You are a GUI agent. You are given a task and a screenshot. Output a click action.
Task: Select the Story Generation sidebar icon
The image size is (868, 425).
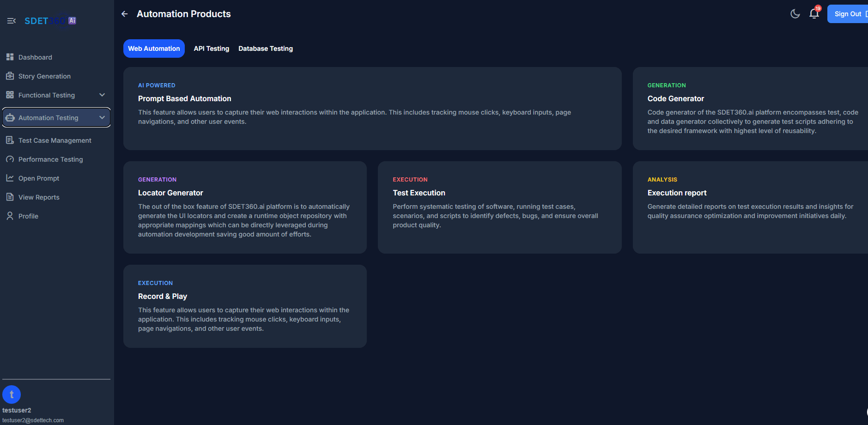tap(10, 76)
